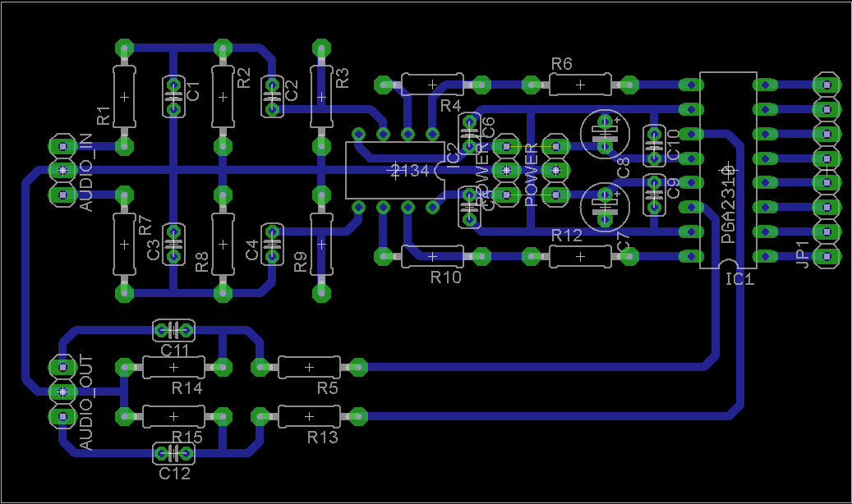Click the R2 label text
The image size is (852, 504).
point(244,78)
